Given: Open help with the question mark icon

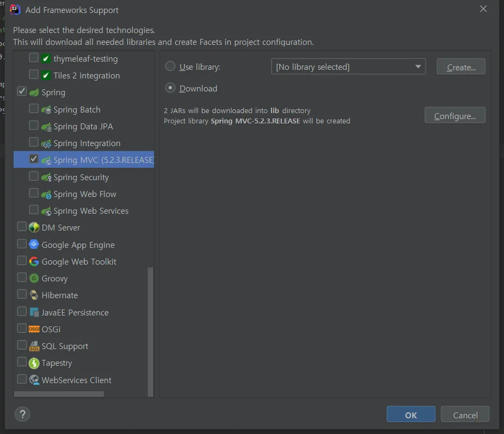Looking at the screenshot, I should 22,415.
